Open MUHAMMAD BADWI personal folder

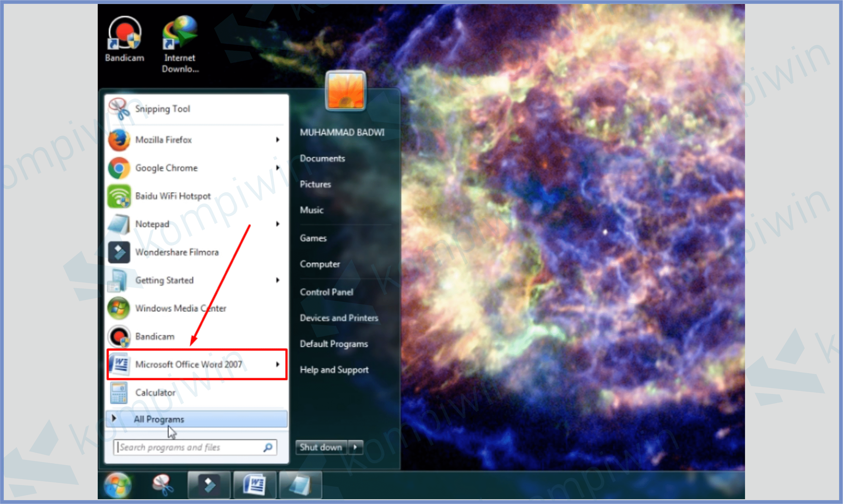point(342,133)
